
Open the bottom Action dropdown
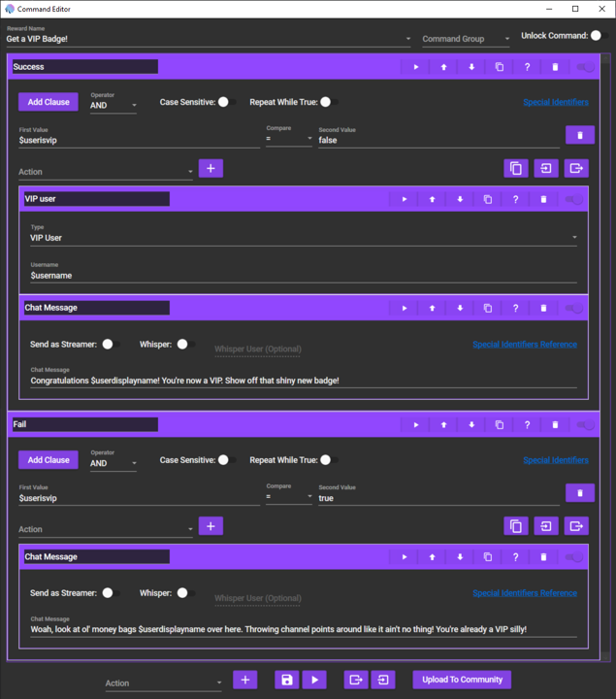pyautogui.click(x=163, y=683)
